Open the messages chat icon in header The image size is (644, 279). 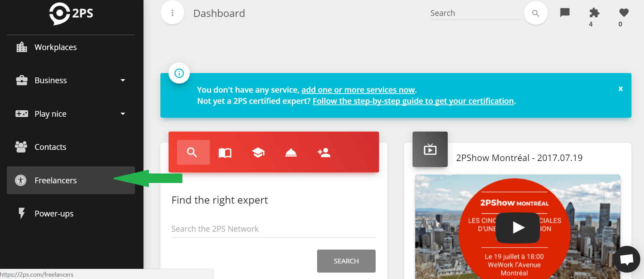[565, 13]
